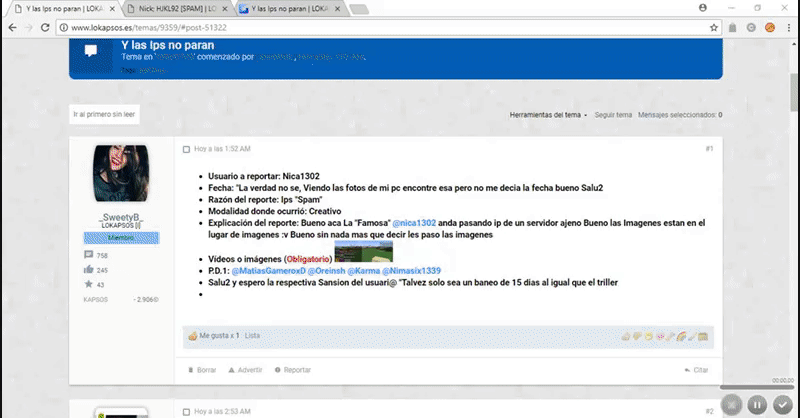Open the Chrome three-dot menu
This screenshot has height=418, width=800.
788,28
